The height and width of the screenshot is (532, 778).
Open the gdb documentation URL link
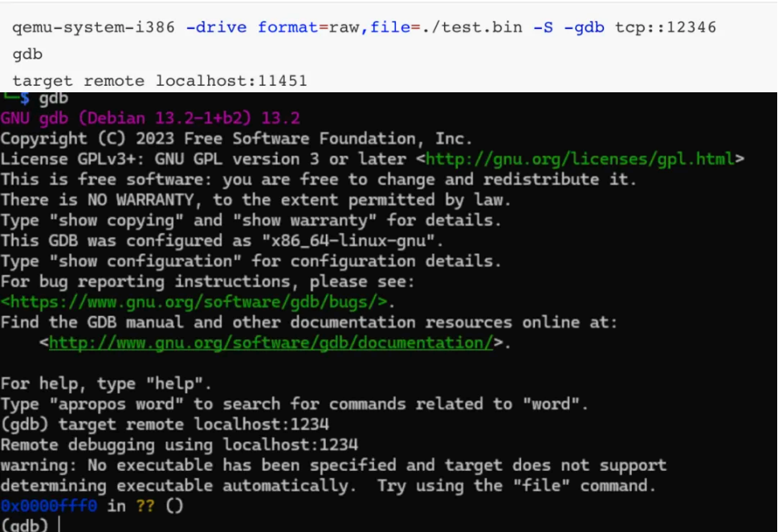coord(271,343)
